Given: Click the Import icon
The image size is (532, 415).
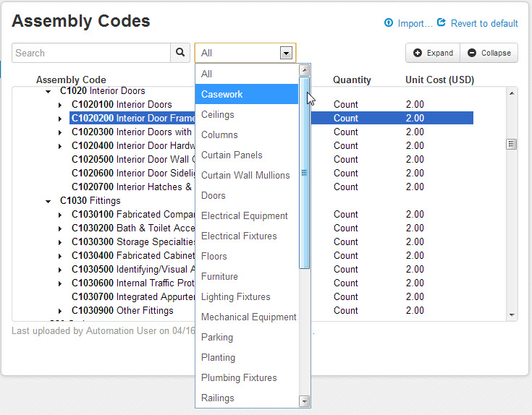Looking at the screenshot, I should pos(389,23).
